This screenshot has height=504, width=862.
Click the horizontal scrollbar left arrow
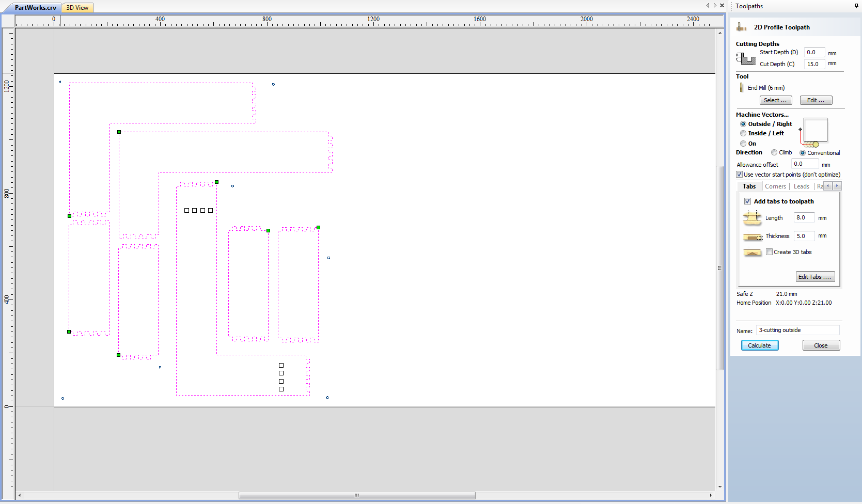20,495
